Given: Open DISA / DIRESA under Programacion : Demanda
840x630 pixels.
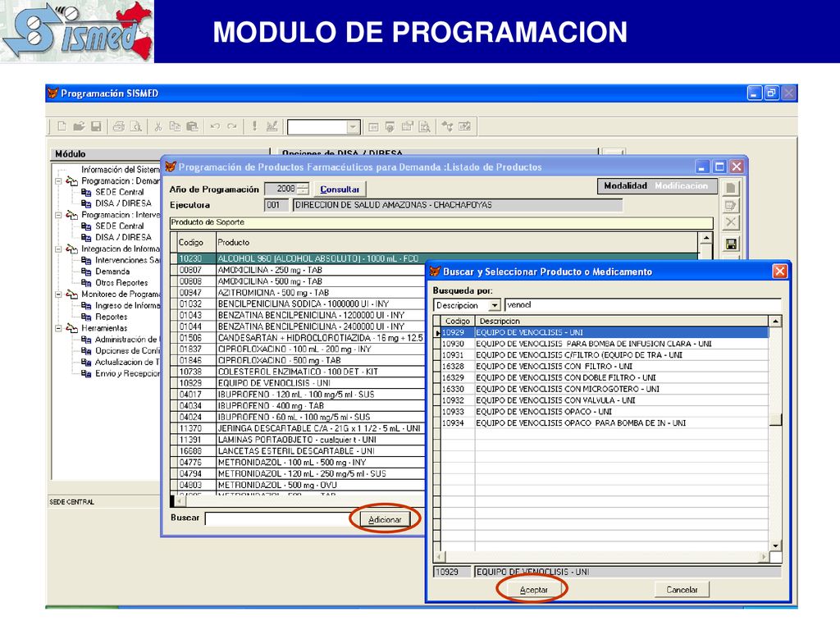Looking at the screenshot, I should point(123,203).
